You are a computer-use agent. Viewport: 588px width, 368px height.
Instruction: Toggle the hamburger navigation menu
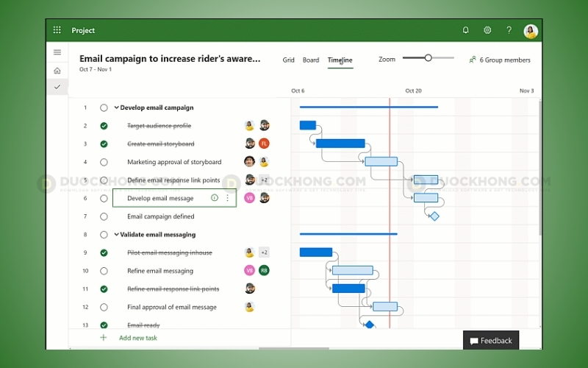click(x=57, y=52)
